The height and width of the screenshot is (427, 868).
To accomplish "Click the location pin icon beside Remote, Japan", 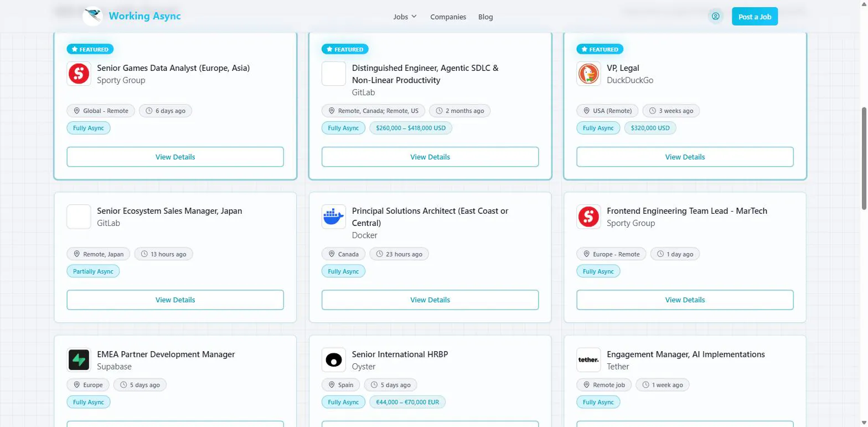I will 77,254.
